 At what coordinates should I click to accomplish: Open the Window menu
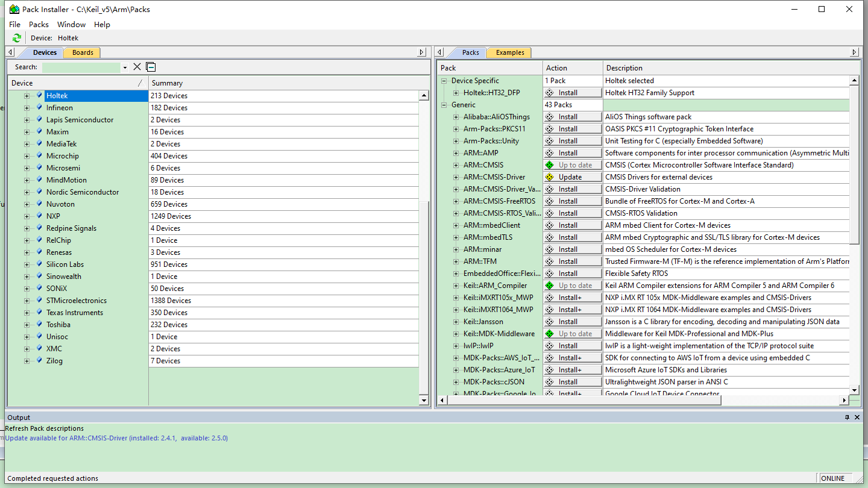click(71, 24)
